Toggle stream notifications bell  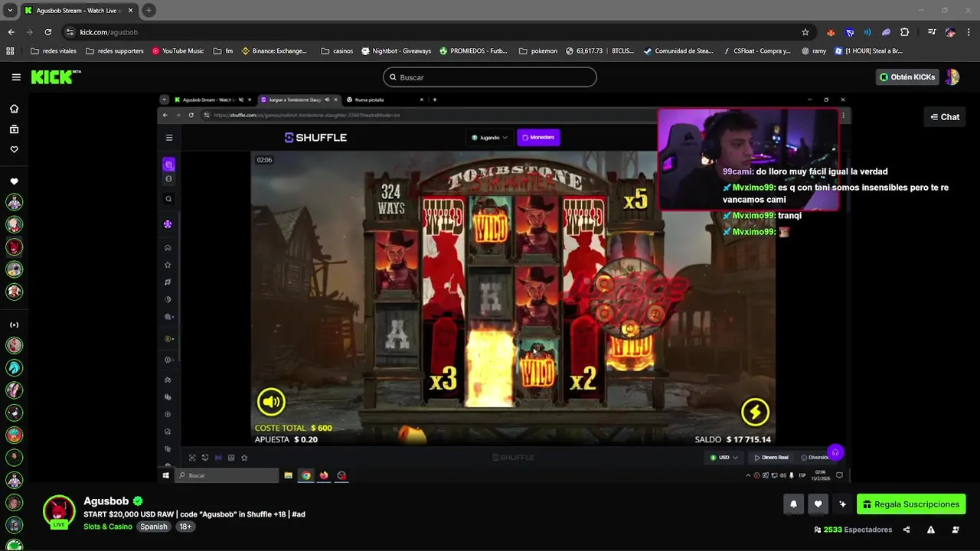pyautogui.click(x=793, y=504)
